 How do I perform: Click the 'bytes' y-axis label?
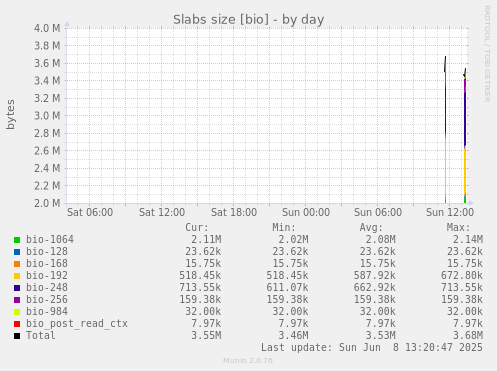pyautogui.click(x=10, y=114)
